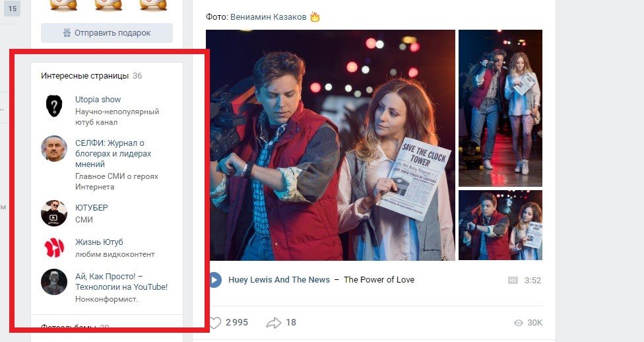This screenshot has height=342, width=644.
Task: Open the ЮТУБЕР page link
Action: [x=91, y=207]
